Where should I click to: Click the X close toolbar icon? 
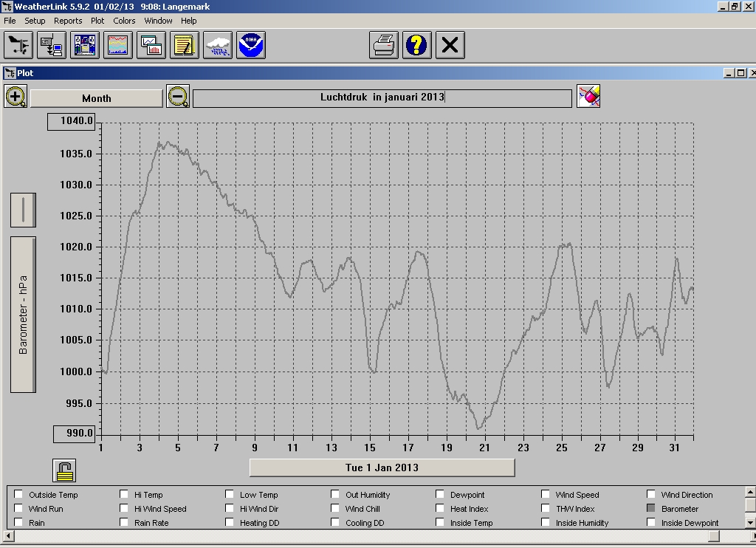click(x=450, y=45)
